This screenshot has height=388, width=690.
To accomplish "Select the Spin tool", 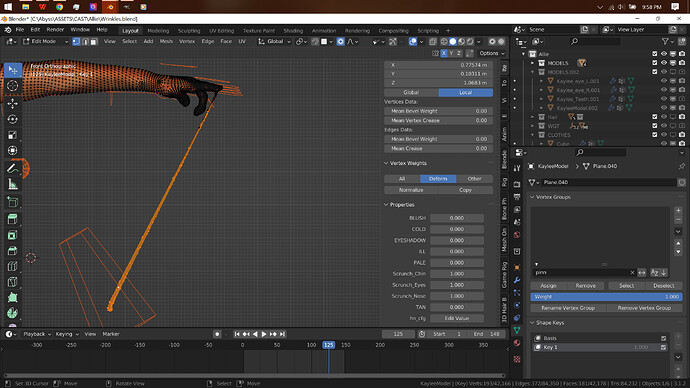I will click(x=12, y=313).
